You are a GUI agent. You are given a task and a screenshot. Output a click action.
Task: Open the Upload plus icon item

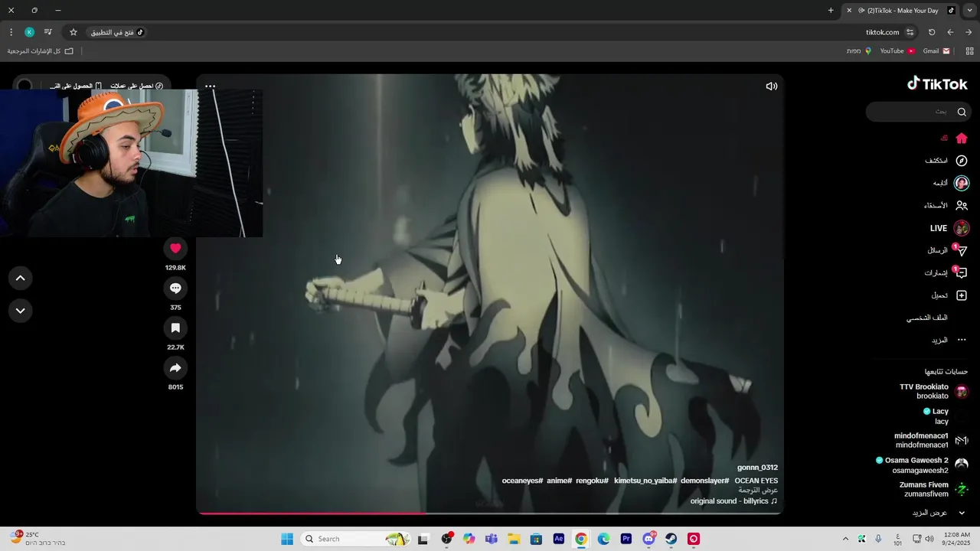949,295
